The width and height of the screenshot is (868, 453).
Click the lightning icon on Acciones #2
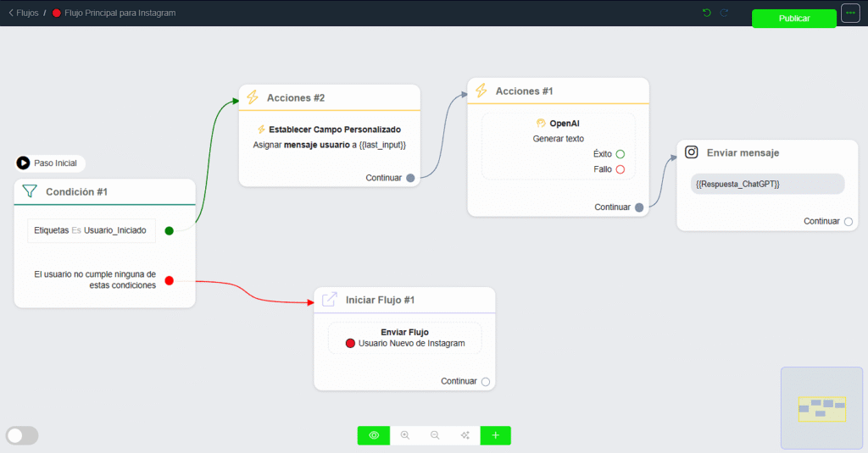253,97
